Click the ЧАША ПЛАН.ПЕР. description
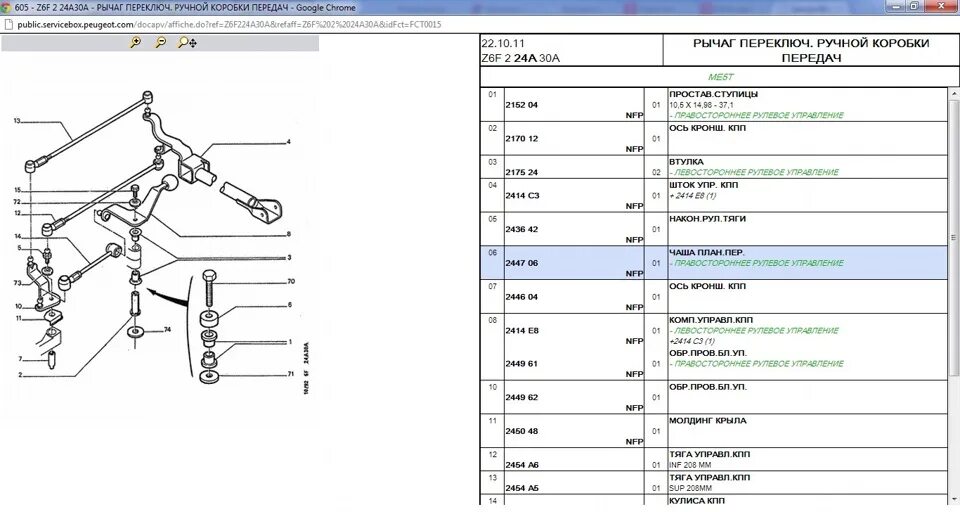The image size is (960, 512). point(707,252)
